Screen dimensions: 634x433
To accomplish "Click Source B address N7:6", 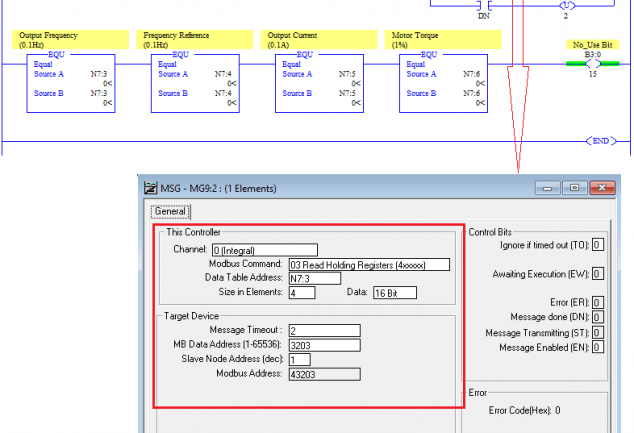I will pyautogui.click(x=471, y=93).
